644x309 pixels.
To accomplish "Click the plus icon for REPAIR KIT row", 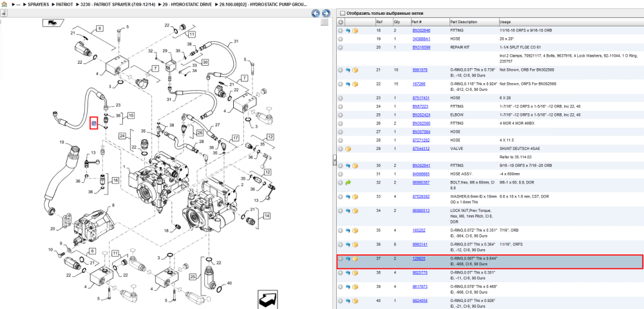I will point(341,48).
